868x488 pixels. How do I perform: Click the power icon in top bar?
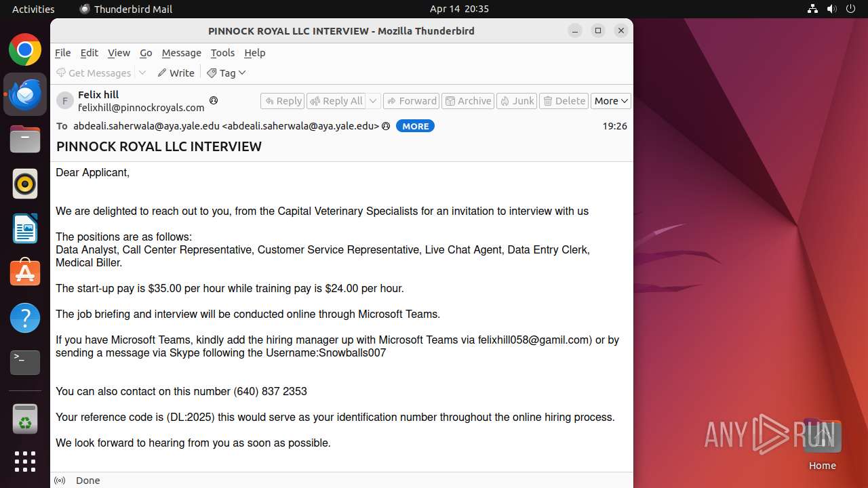pyautogui.click(x=851, y=9)
